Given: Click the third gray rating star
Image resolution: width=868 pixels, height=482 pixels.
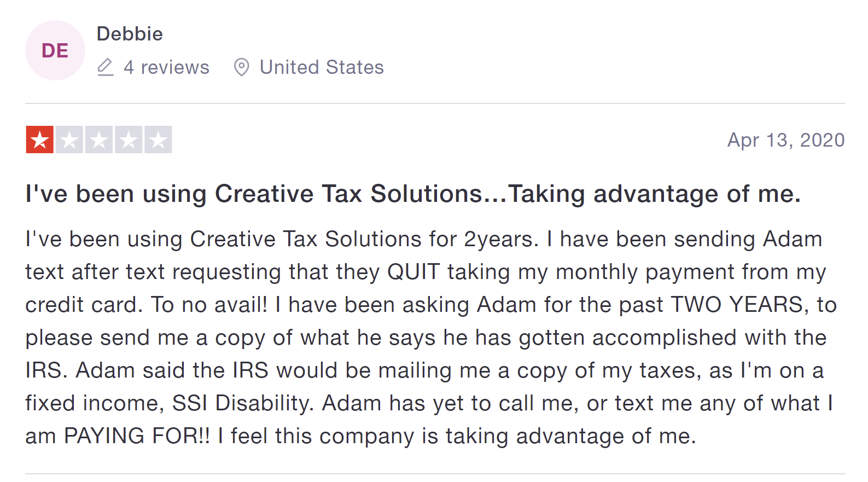Looking at the screenshot, I should coord(99,140).
